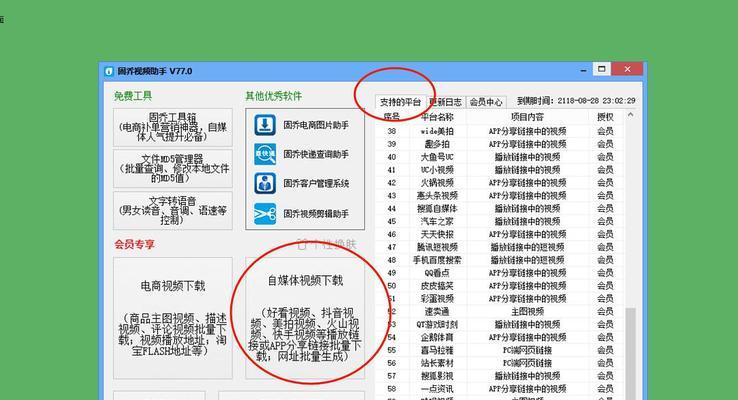The width and height of the screenshot is (738, 400).
Task: Open 固乔快递查询助手 magnifier icon
Action: (x=265, y=154)
